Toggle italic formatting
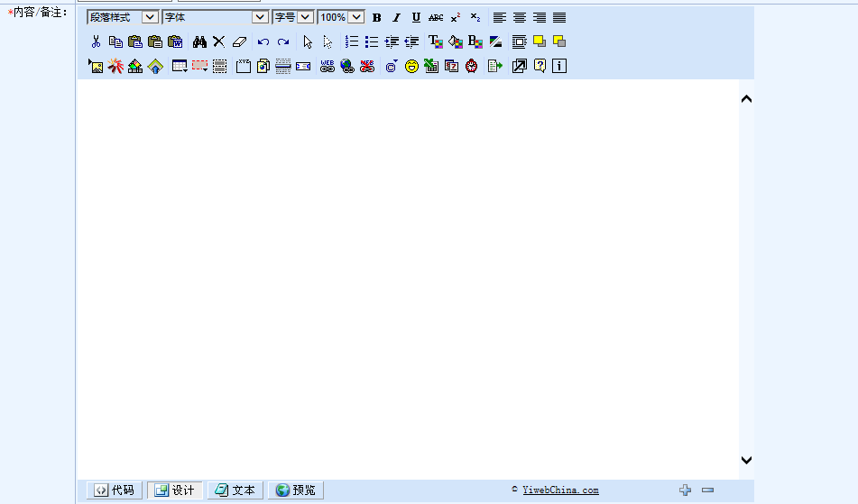Image resolution: width=858 pixels, height=504 pixels. point(396,17)
